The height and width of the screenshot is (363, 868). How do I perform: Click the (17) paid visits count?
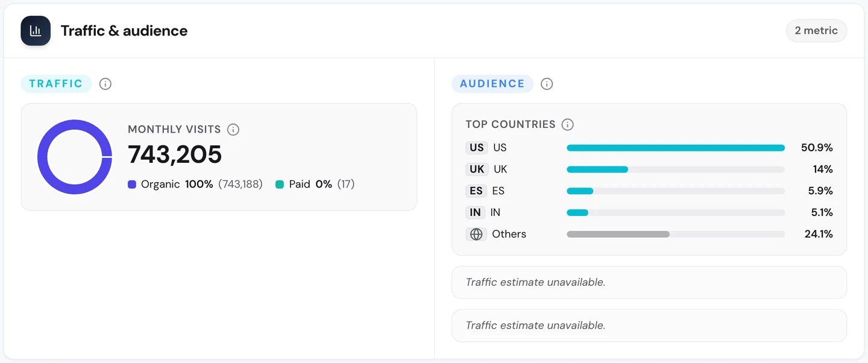346,185
